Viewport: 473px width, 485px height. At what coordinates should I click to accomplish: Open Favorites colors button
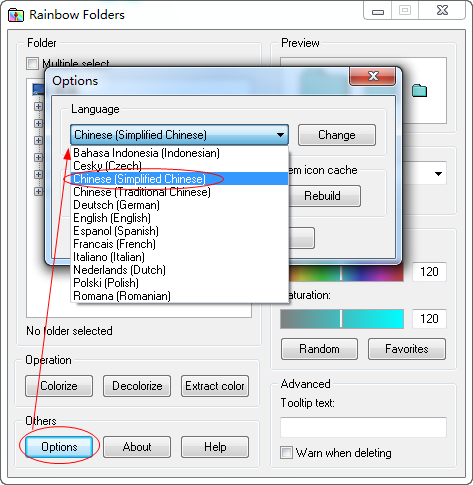pos(407,349)
